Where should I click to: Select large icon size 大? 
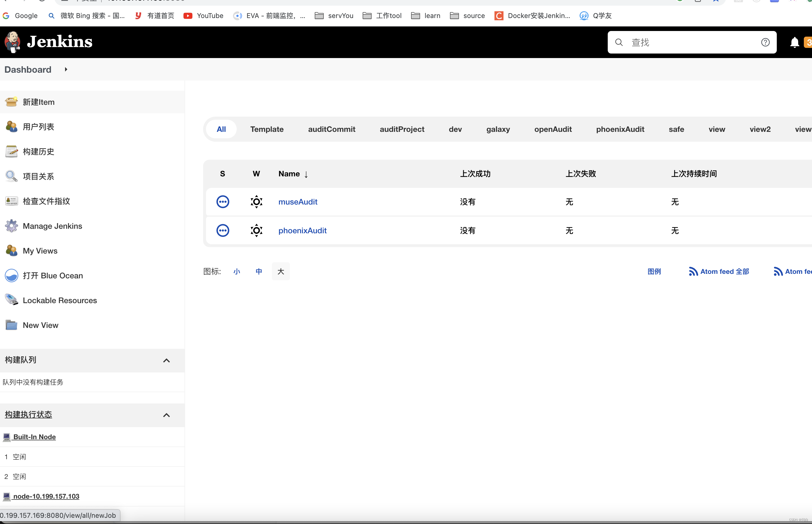[280, 272]
